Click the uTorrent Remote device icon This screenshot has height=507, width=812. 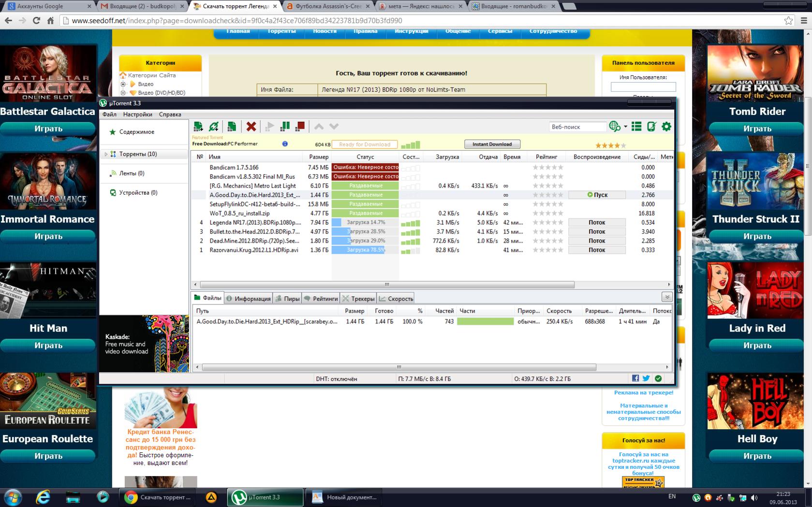pos(651,127)
